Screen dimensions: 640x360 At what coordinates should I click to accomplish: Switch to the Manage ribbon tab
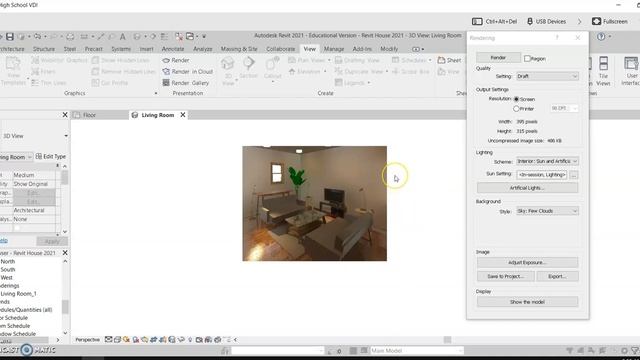334,49
